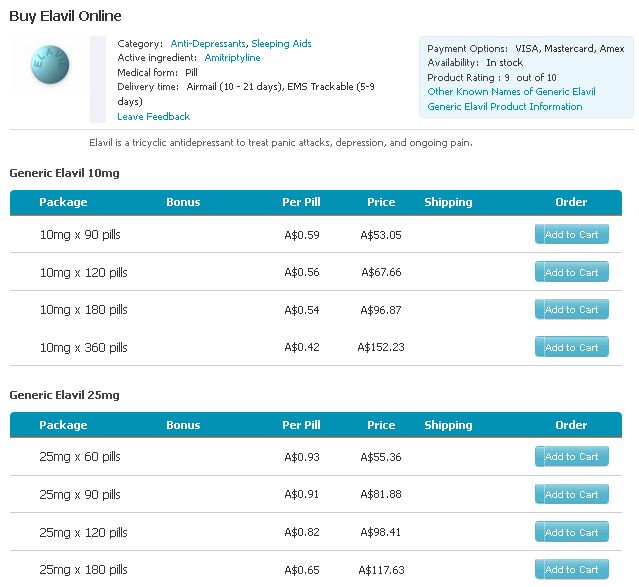Add 10mg x 180 pills to cart

572,309
